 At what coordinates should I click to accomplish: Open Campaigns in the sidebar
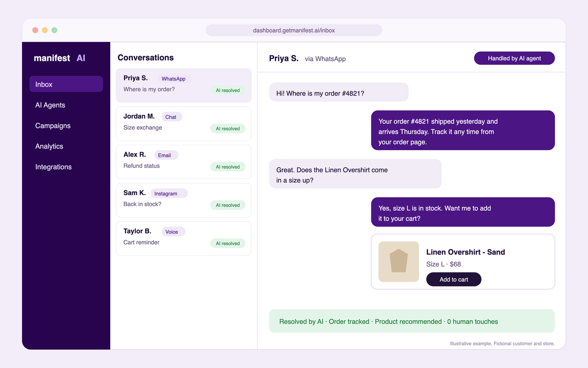point(53,126)
